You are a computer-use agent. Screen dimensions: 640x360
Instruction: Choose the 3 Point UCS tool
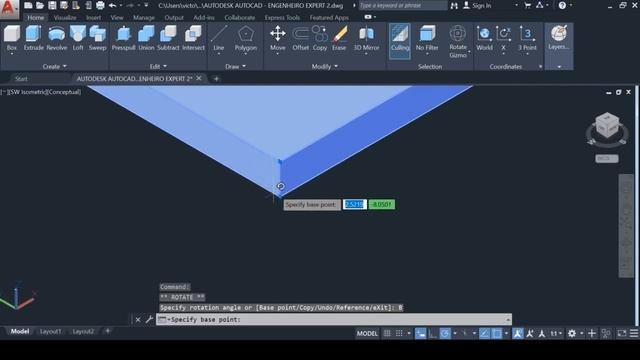coord(527,38)
